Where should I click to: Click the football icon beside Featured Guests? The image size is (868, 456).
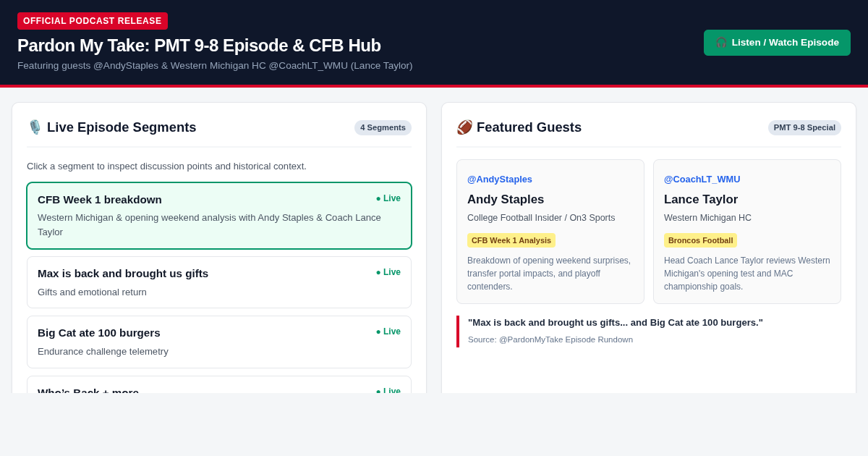coord(464,127)
